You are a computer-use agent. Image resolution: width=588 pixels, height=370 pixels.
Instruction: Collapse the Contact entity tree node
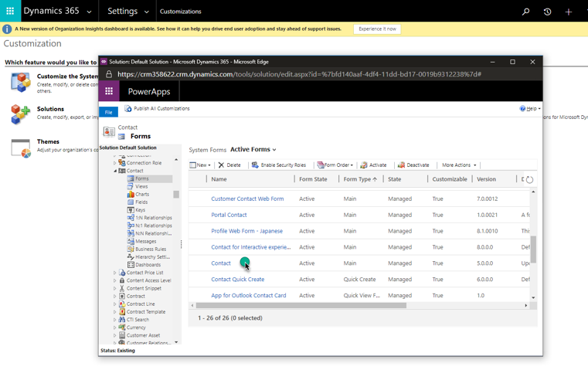point(115,171)
